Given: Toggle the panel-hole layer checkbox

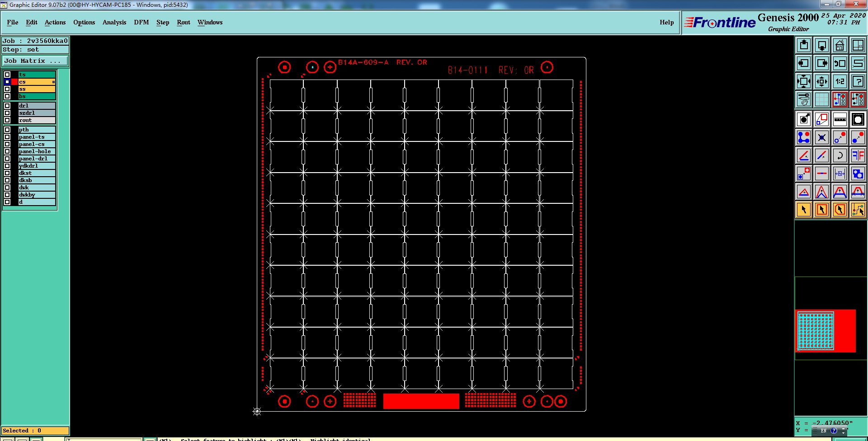Looking at the screenshot, I should point(7,151).
